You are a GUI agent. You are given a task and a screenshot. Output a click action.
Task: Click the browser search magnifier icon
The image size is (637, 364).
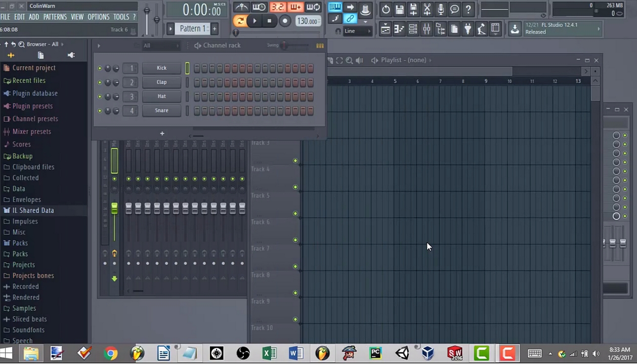click(22, 44)
